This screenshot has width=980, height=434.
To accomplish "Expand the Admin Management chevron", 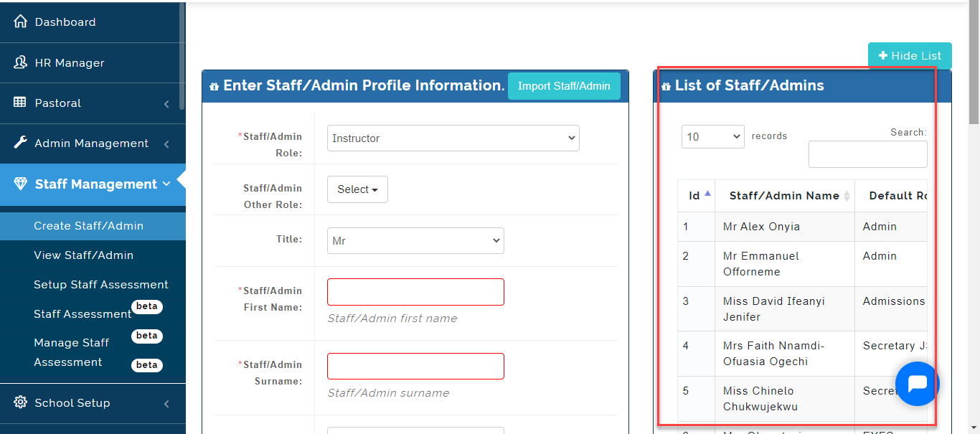I will coord(166,144).
